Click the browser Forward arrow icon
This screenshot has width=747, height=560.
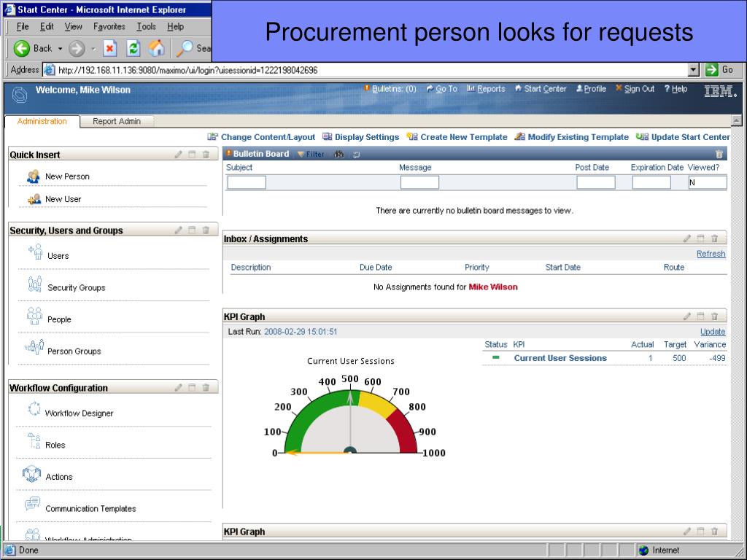(77, 48)
